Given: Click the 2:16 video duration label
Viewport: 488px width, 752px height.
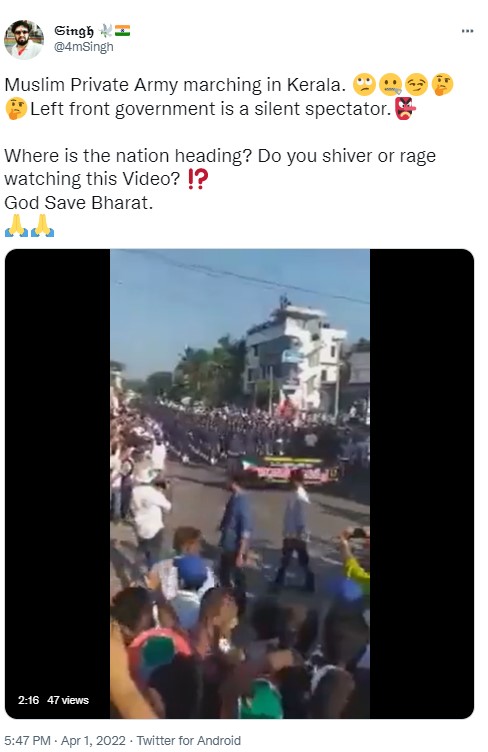Looking at the screenshot, I should [29, 700].
